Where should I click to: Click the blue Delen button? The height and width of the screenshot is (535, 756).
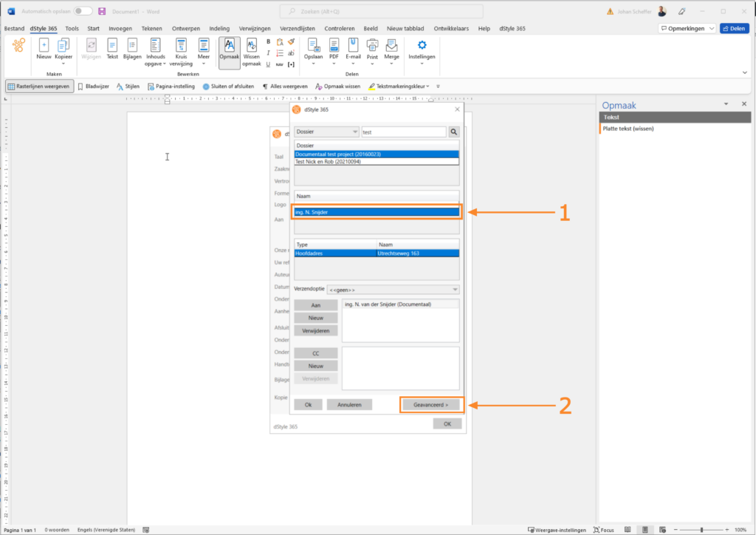(735, 29)
